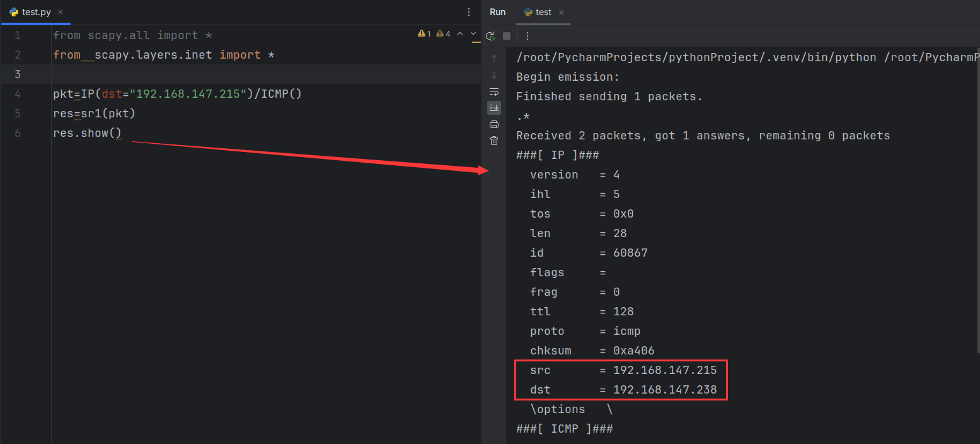
Task: Click line number 2 in the gutter
Action: coord(18,55)
